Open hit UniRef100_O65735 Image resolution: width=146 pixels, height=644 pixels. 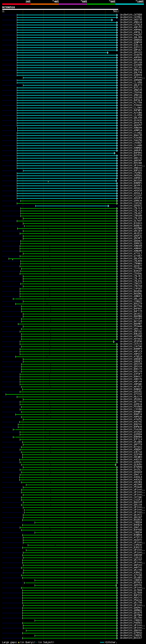[131, 20]
